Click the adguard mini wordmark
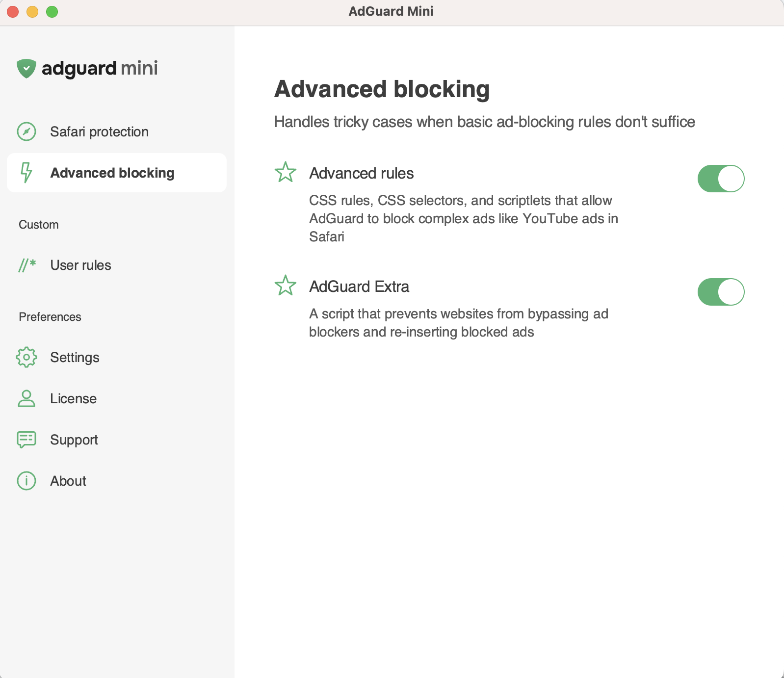This screenshot has height=678, width=784. tap(100, 68)
